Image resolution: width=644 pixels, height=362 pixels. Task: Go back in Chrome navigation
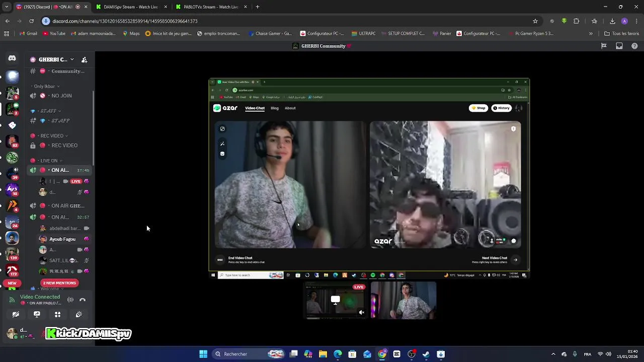tap(7, 21)
